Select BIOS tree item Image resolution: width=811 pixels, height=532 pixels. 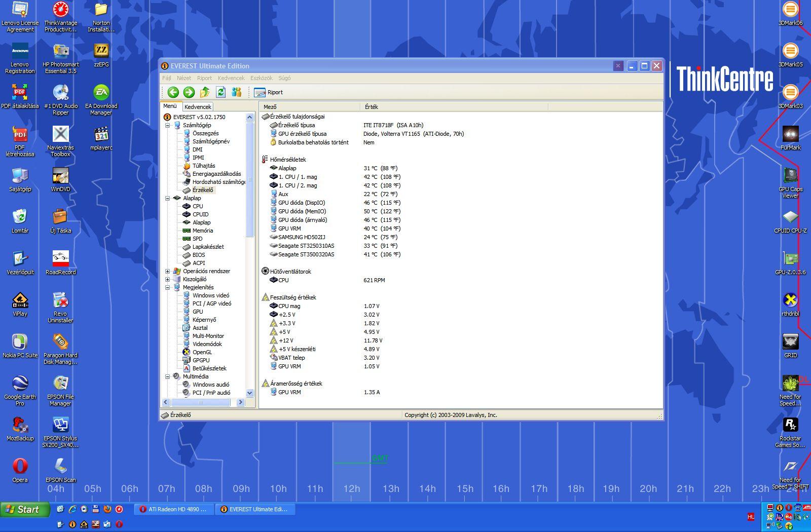pos(199,255)
